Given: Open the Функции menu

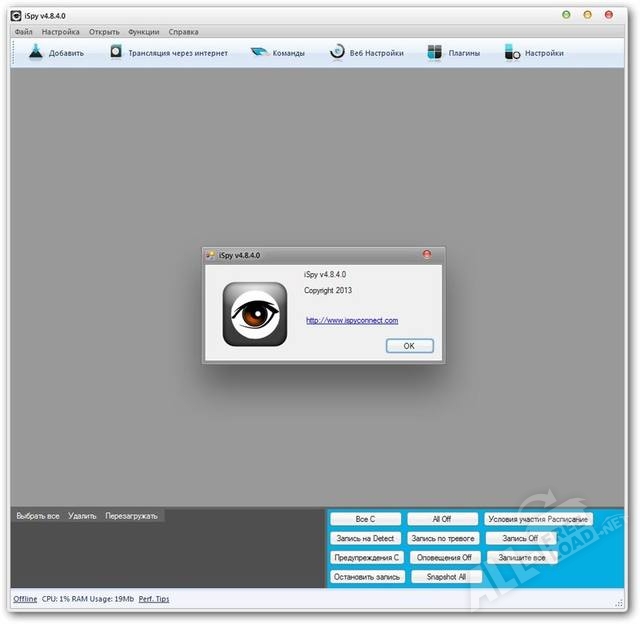Looking at the screenshot, I should tap(143, 32).
